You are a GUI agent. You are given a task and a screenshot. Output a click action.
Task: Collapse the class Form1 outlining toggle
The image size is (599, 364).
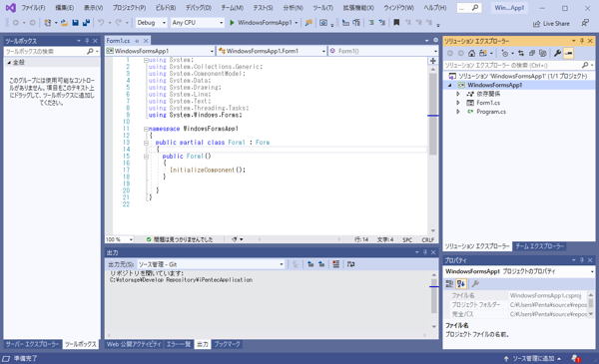146,143
